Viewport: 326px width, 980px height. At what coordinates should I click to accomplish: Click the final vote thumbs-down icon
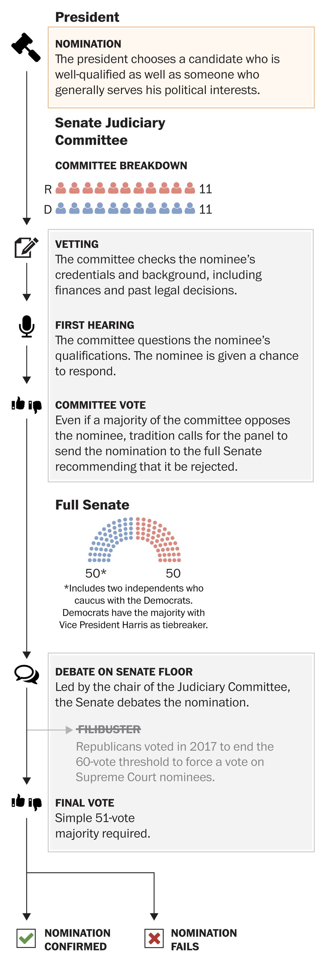click(x=35, y=804)
